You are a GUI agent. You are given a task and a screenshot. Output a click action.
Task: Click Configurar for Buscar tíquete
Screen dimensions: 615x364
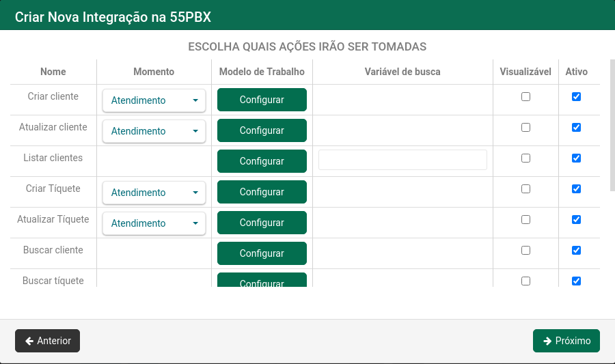tap(262, 280)
